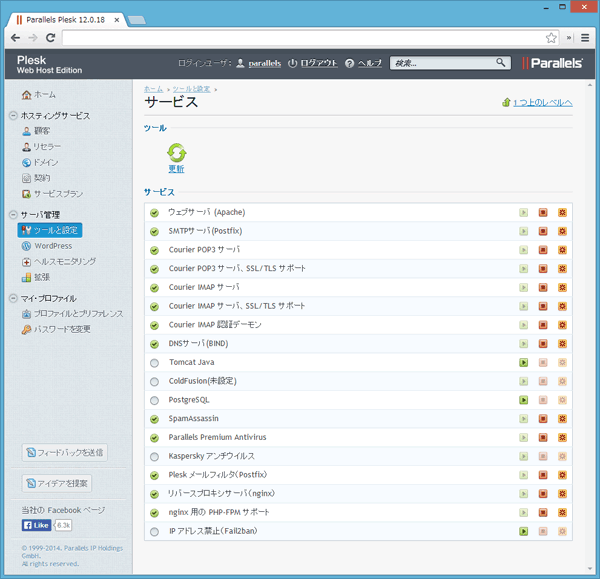Screen dimensions: 600x579
Task: Open プロファイルとプリファレンス
Action: (73, 314)
